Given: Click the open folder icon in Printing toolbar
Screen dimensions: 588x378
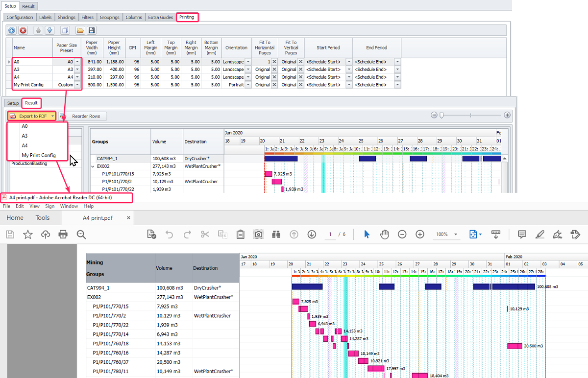Looking at the screenshot, I should (x=80, y=30).
